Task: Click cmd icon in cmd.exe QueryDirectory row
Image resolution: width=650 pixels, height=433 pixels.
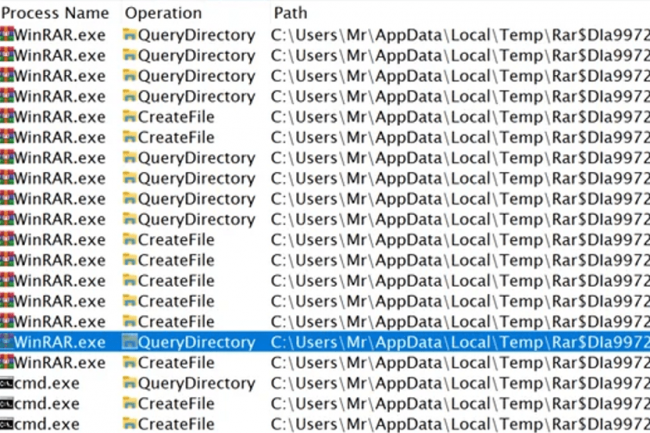Action: coord(7,383)
